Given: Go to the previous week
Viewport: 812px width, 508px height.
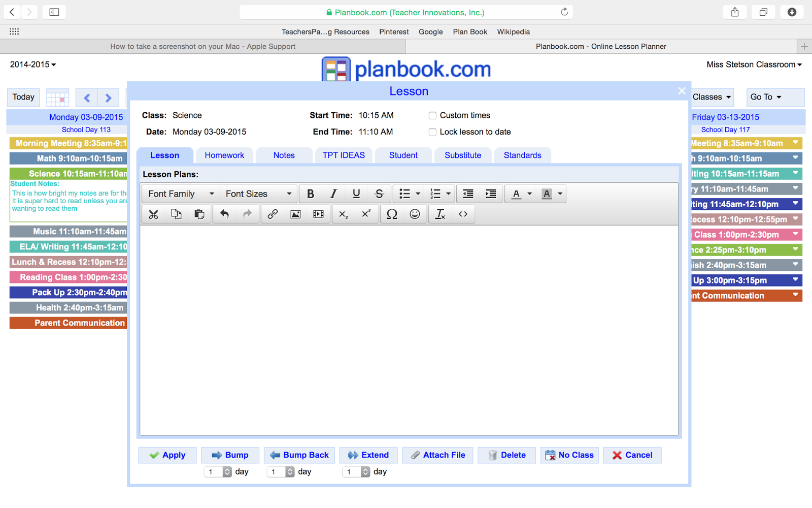Looking at the screenshot, I should [87, 98].
